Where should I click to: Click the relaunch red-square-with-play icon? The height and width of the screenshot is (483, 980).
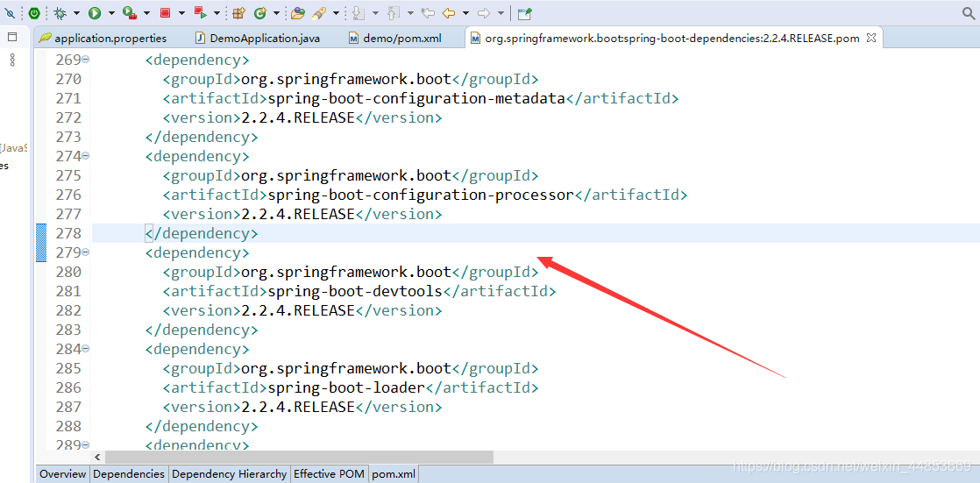pyautogui.click(x=200, y=12)
